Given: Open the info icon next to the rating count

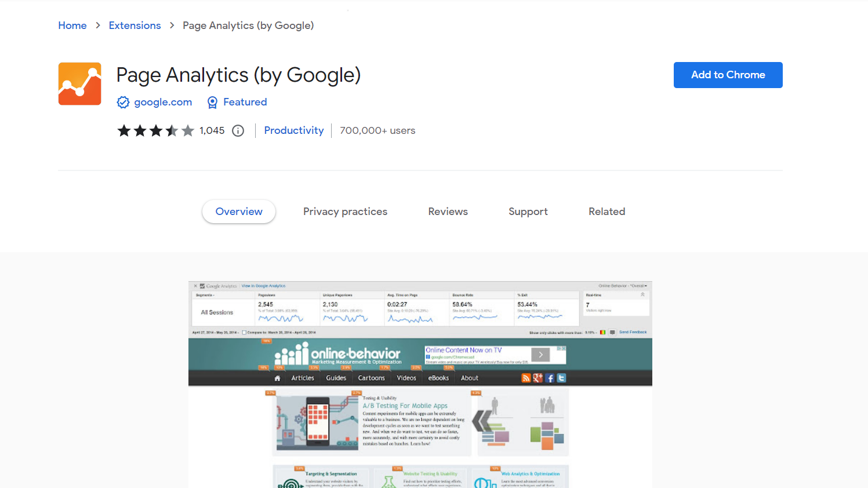Looking at the screenshot, I should click(x=238, y=130).
